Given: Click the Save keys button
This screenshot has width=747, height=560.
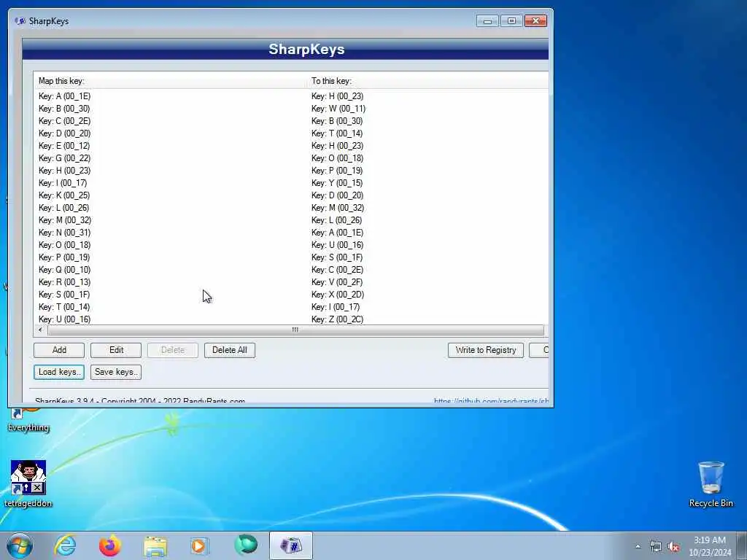Looking at the screenshot, I should 116,372.
